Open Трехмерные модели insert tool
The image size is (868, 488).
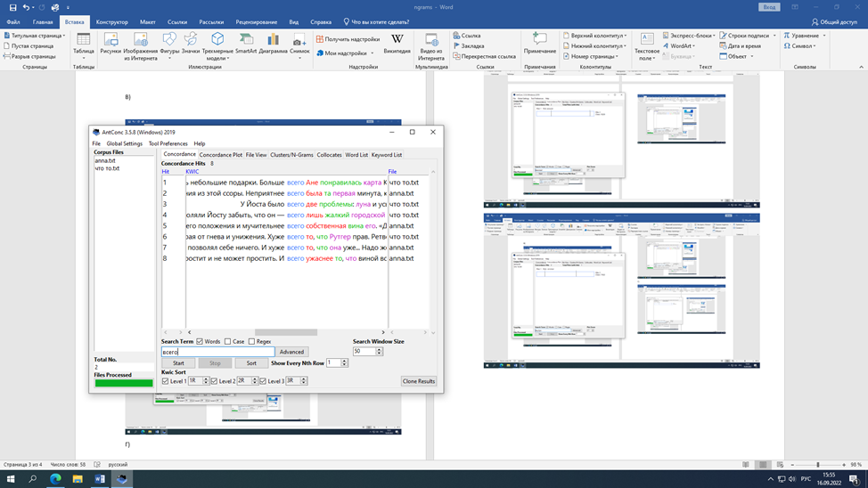pyautogui.click(x=217, y=46)
